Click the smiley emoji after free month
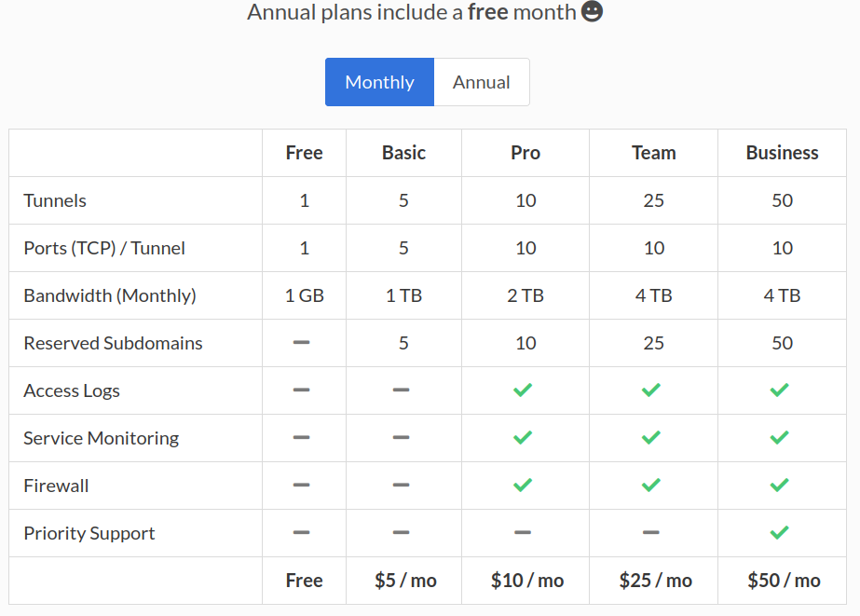This screenshot has height=616, width=860. (x=592, y=13)
